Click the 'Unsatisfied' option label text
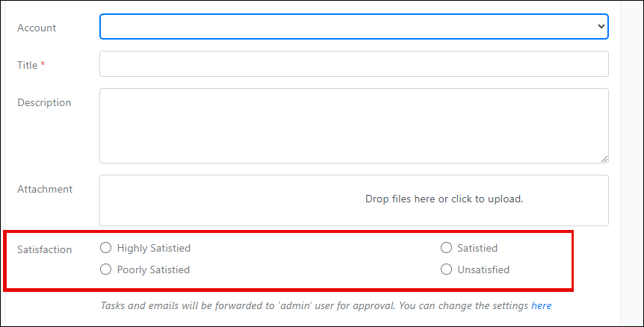 [483, 270]
